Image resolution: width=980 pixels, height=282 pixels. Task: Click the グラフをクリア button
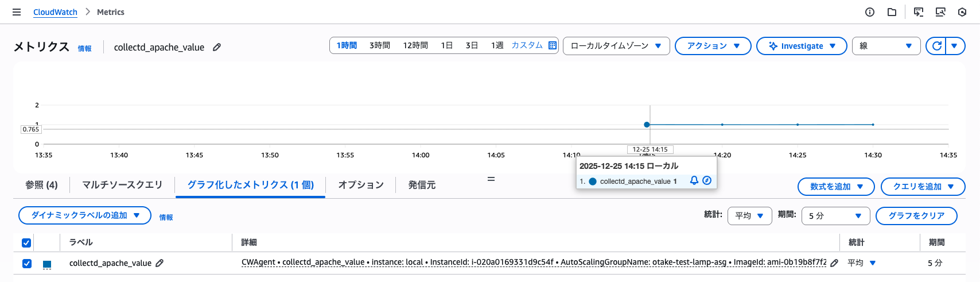point(916,216)
